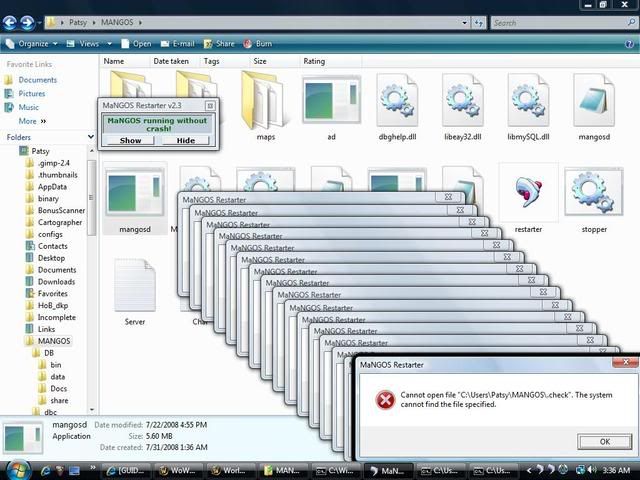Click E-mail in the toolbar

pyautogui.click(x=178, y=44)
